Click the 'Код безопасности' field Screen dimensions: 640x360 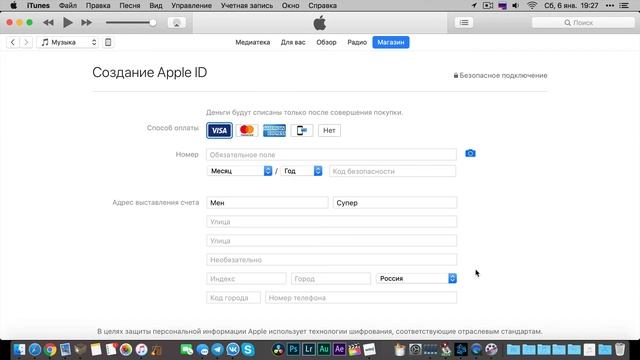[392, 171]
